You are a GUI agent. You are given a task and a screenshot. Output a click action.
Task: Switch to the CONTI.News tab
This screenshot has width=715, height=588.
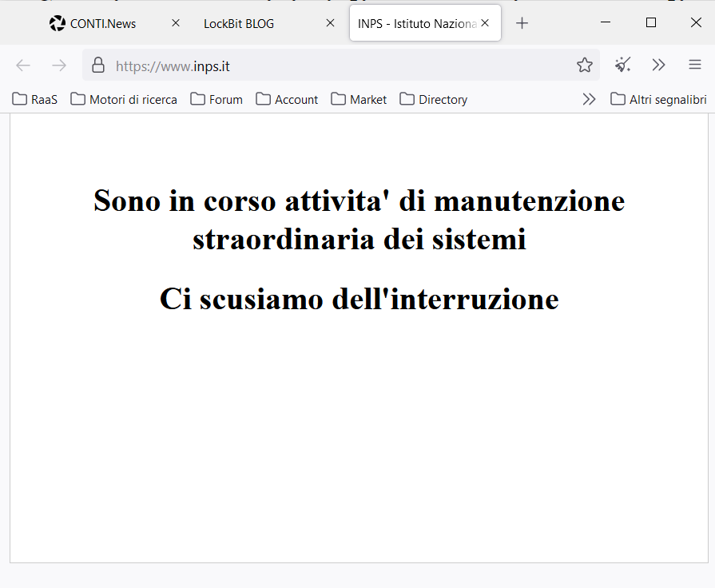pos(102,23)
